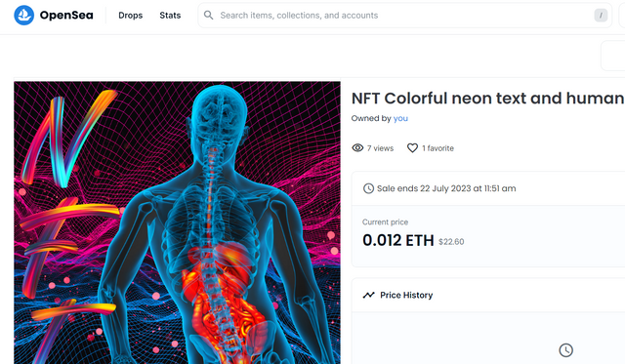
Task: Focus the search items and collections field
Action: (404, 16)
